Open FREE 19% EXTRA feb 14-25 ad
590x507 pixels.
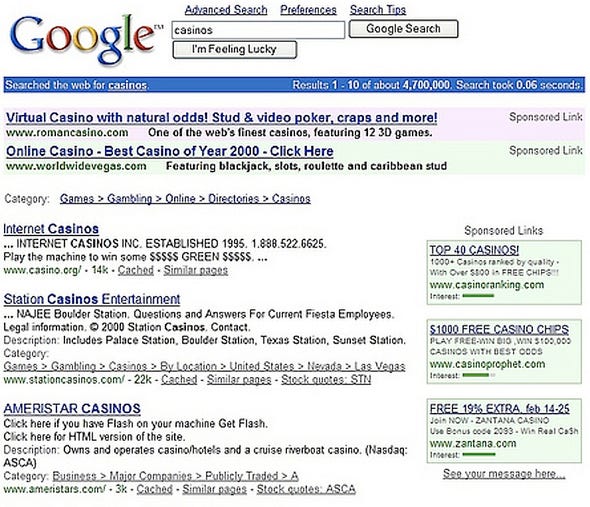[500, 409]
